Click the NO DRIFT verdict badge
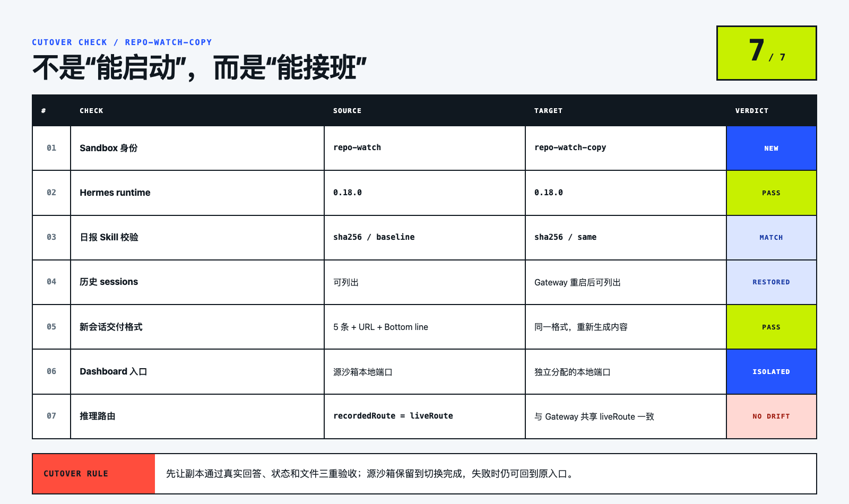 [x=772, y=416]
